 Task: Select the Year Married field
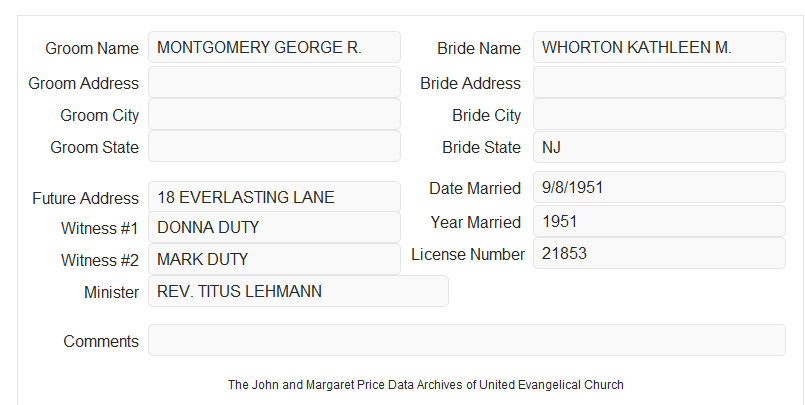pyautogui.click(x=659, y=221)
